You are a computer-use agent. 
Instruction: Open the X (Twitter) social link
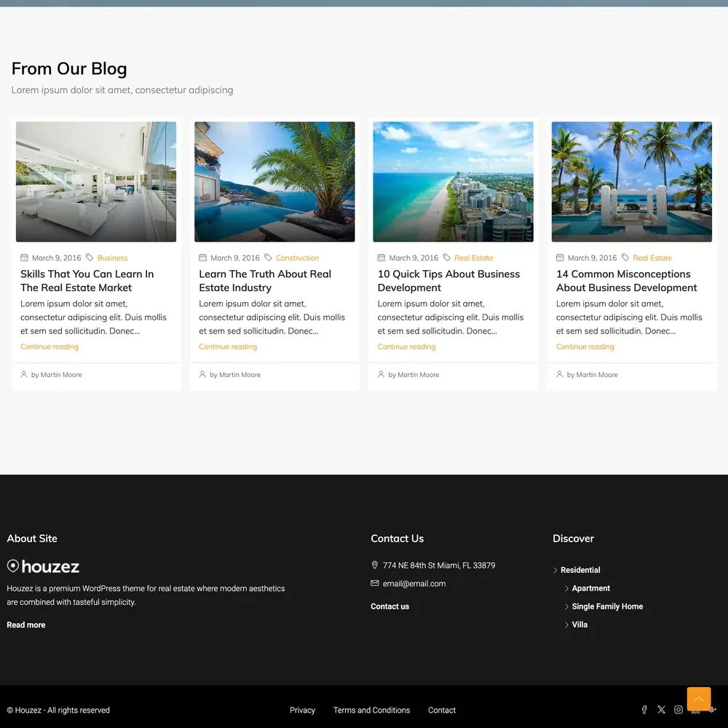[661, 710]
